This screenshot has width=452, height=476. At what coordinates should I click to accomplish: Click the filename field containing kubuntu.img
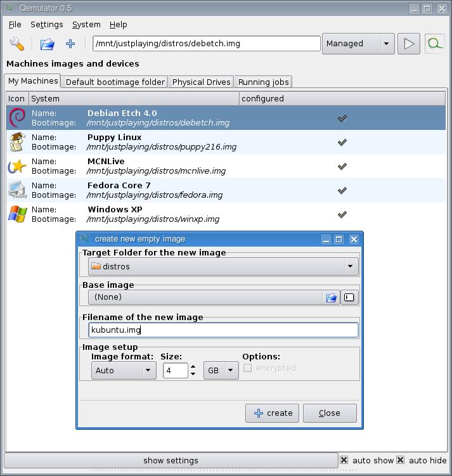click(x=223, y=330)
